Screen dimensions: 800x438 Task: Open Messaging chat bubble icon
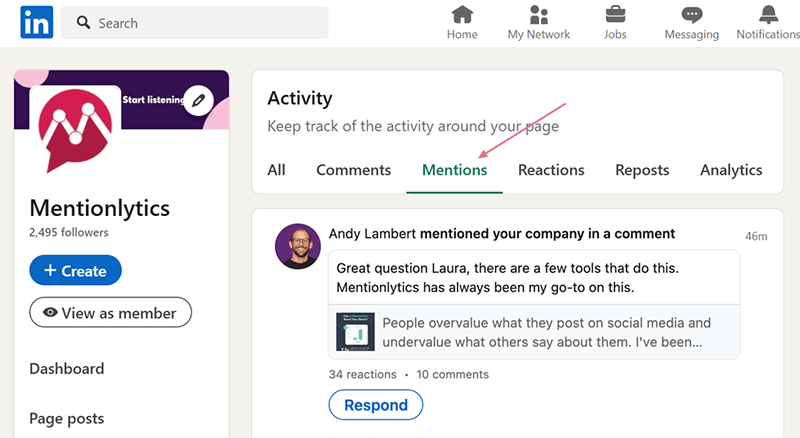(x=692, y=14)
